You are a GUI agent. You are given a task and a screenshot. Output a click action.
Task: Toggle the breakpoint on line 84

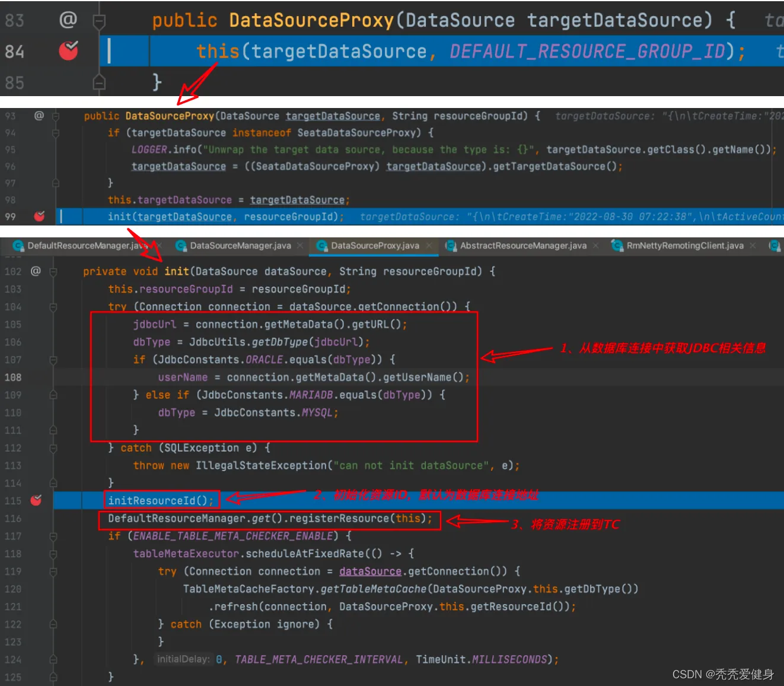pos(69,51)
